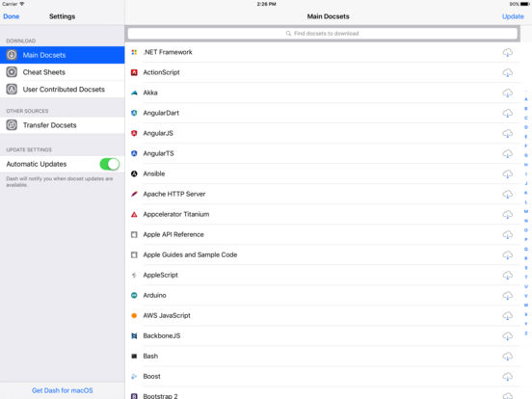
Task: Click the Akka logo icon
Action: pyautogui.click(x=134, y=93)
